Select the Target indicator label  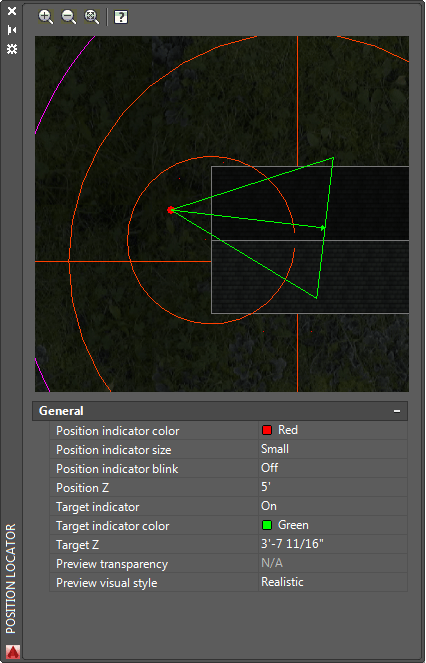98,507
